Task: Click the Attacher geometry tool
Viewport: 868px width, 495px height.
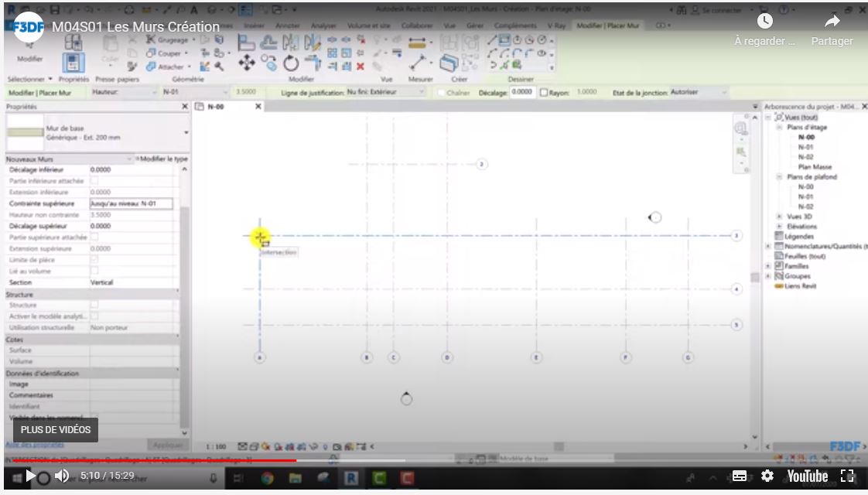Action: coord(168,67)
